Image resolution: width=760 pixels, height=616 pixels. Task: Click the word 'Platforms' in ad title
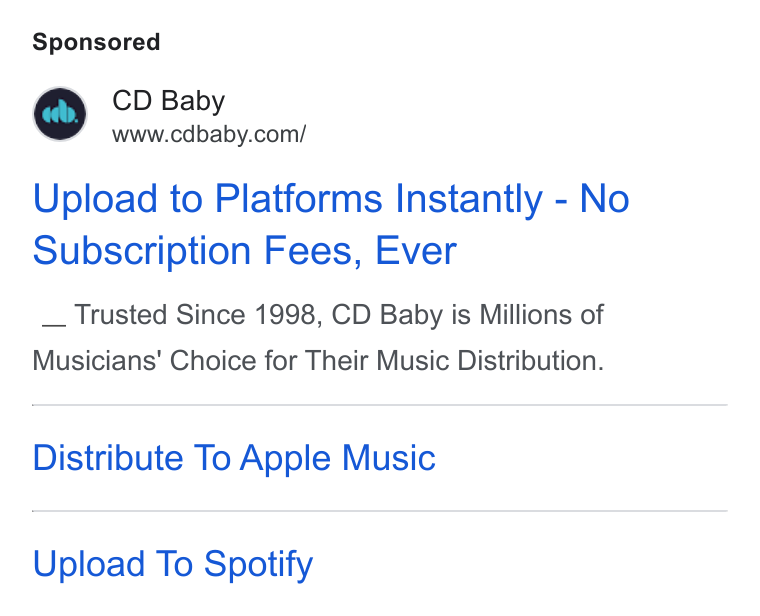pyautogui.click(x=299, y=198)
